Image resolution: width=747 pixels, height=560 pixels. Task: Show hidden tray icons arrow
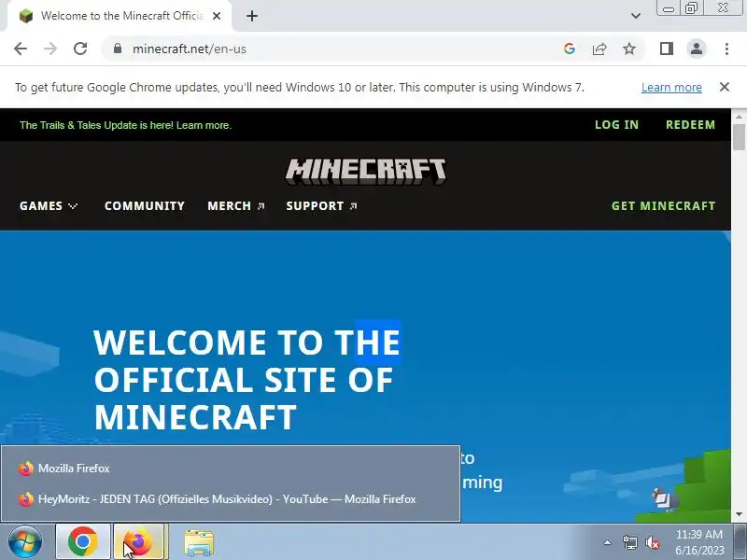[608, 542]
